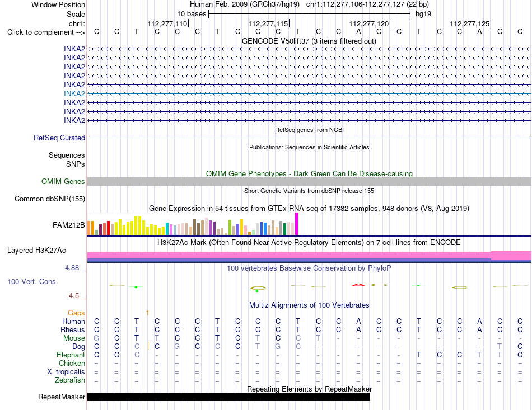Click the Elephant alignment row label

pyautogui.click(x=71, y=355)
